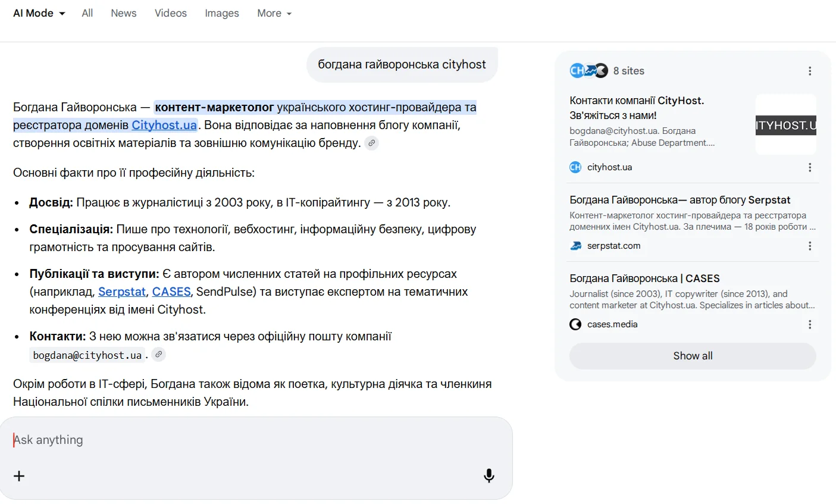Screen dimensions: 836x504
Task: Click the Контакти: bullet heading
Action: point(58,336)
